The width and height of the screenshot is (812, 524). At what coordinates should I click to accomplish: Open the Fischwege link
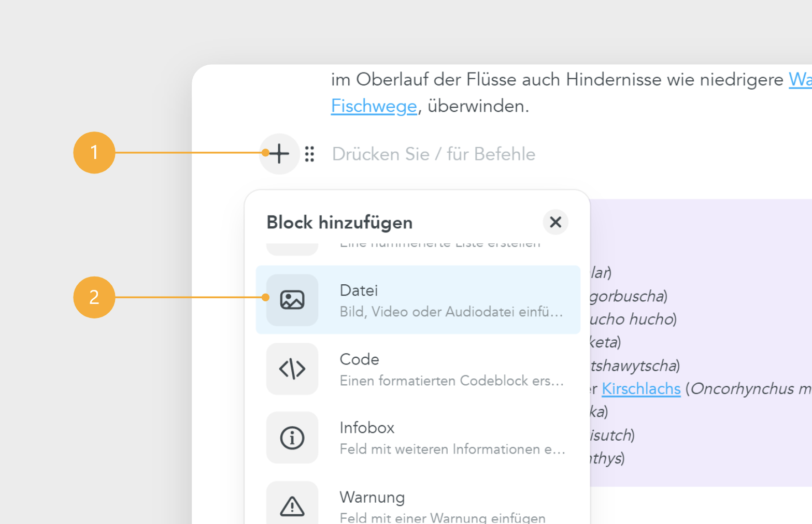click(x=374, y=106)
